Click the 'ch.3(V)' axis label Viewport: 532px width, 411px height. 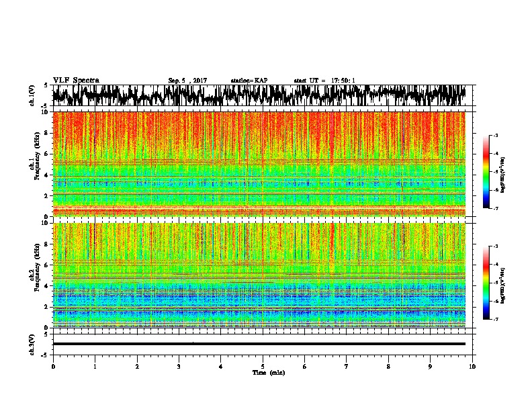(32, 345)
